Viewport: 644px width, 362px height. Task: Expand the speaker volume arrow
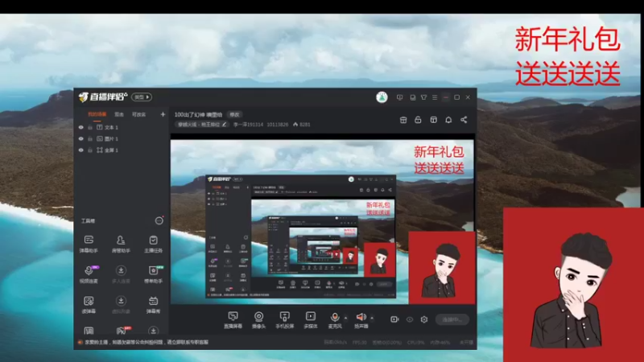[x=372, y=318]
